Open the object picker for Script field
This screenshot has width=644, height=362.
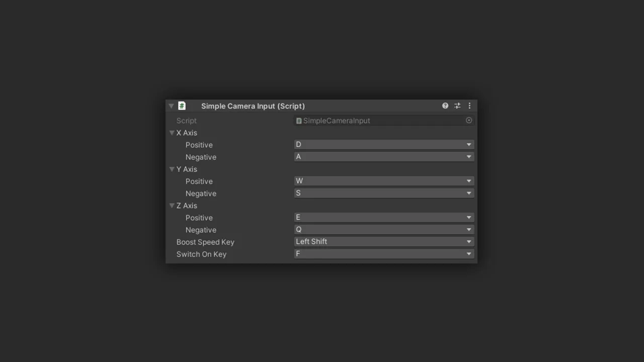pos(469,121)
